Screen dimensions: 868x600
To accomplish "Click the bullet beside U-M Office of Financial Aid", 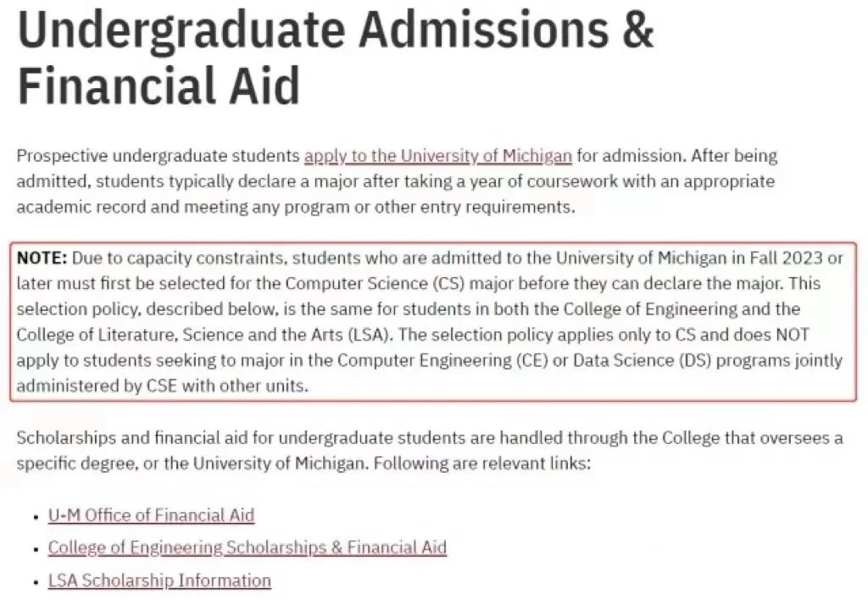I will click(36, 518).
